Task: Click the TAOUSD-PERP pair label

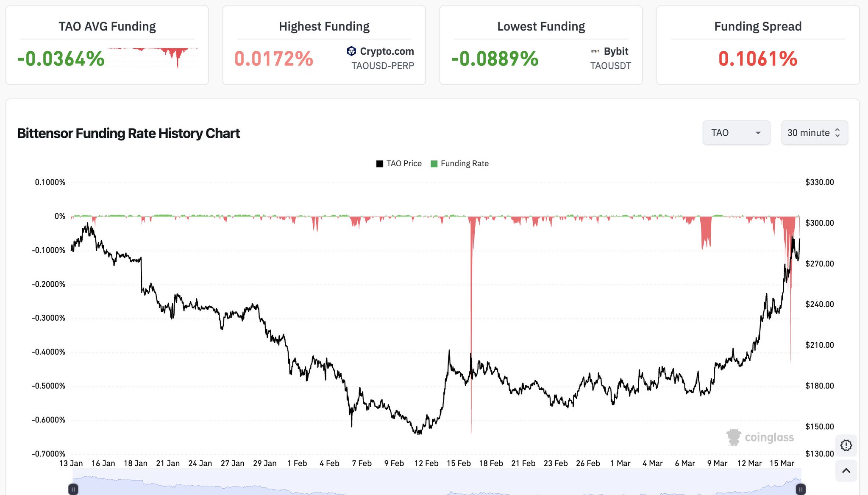Action: point(383,66)
